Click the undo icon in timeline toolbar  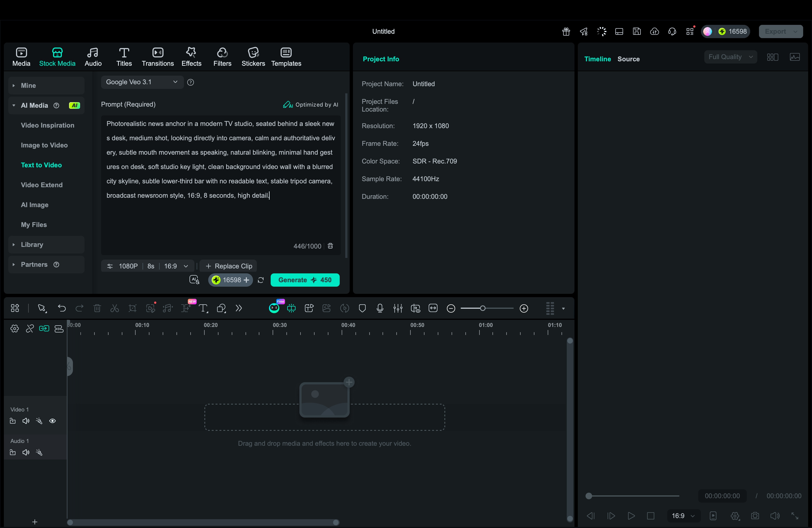click(x=62, y=308)
